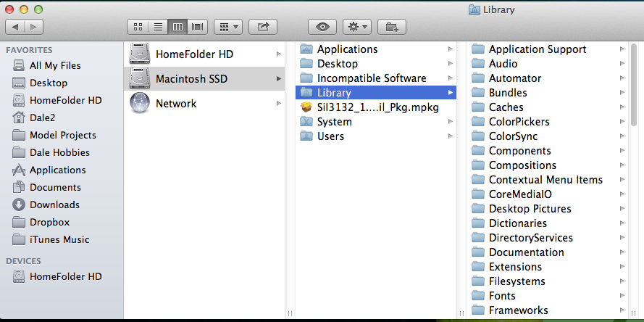Open the Desktop folder in the second column
The width and height of the screenshot is (644, 322).
pos(376,64)
